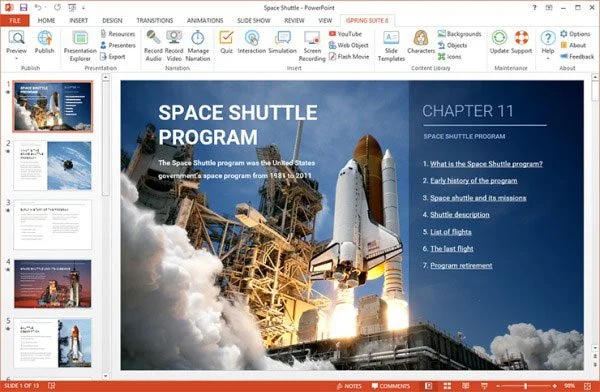Switch to Slide Sorter view

pyautogui.click(x=447, y=386)
